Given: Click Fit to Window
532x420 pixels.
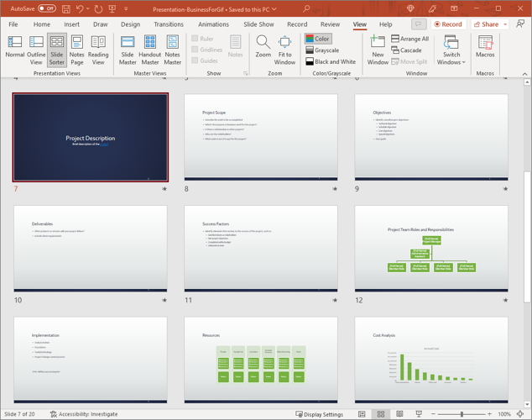Looking at the screenshot, I should 284,50.
